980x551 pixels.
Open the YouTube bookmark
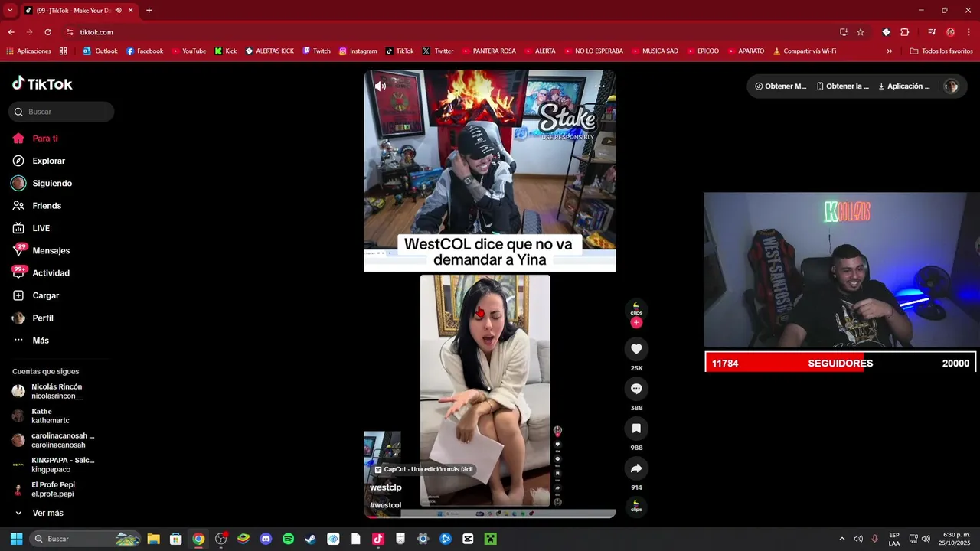(x=188, y=51)
